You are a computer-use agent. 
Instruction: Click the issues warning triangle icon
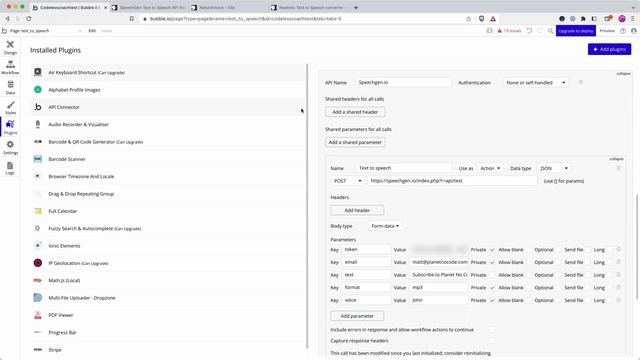(x=500, y=31)
